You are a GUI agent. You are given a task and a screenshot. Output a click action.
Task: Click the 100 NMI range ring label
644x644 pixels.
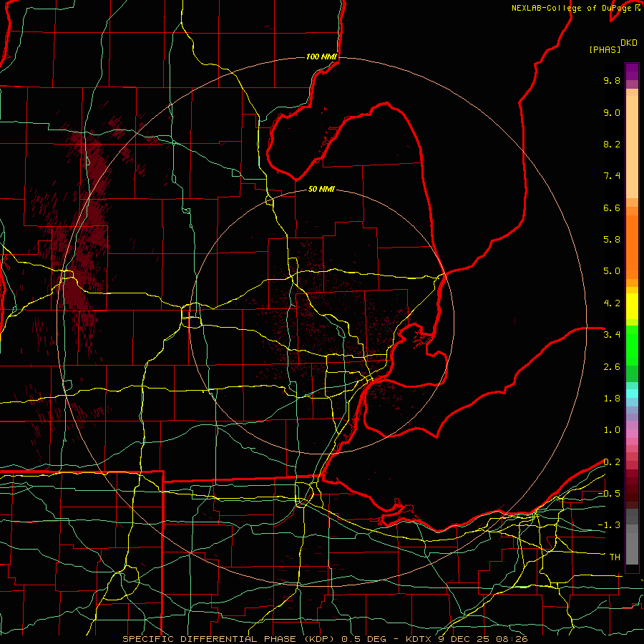pyautogui.click(x=321, y=57)
